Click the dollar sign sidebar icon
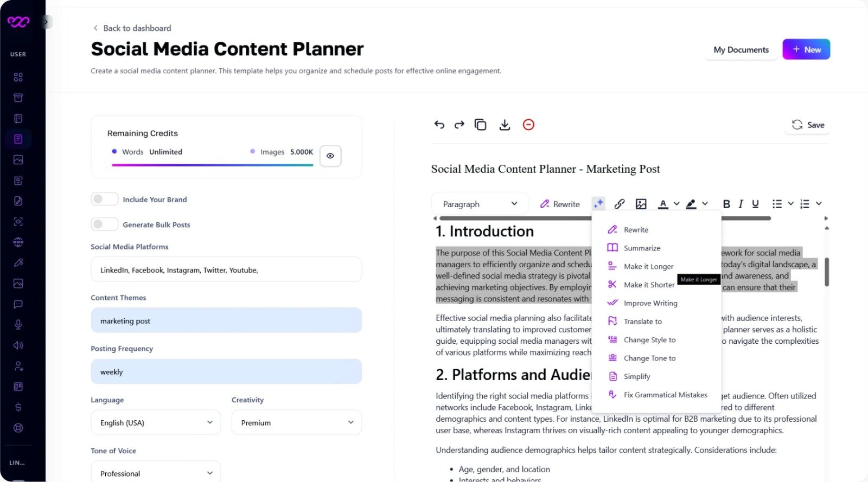 coord(18,407)
